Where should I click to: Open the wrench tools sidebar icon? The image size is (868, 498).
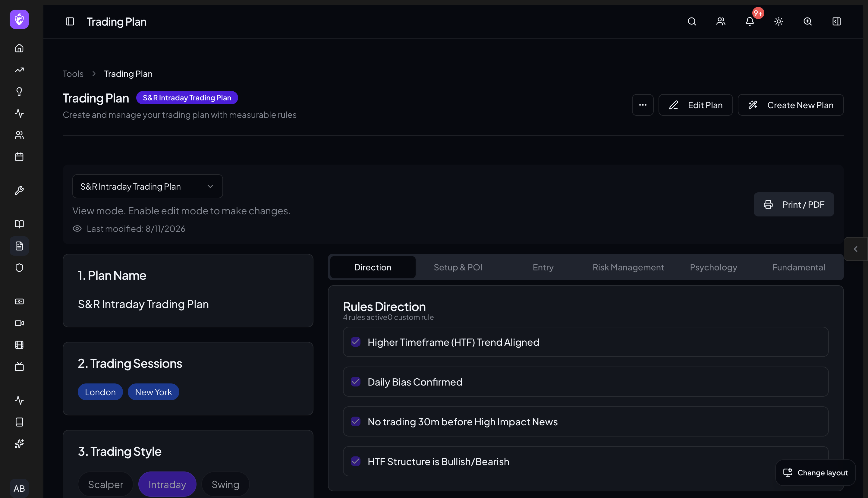pos(19,191)
